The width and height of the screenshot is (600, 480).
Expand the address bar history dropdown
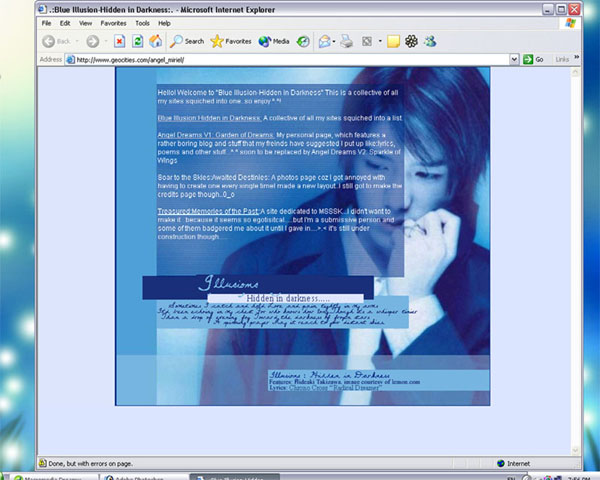pos(514,59)
